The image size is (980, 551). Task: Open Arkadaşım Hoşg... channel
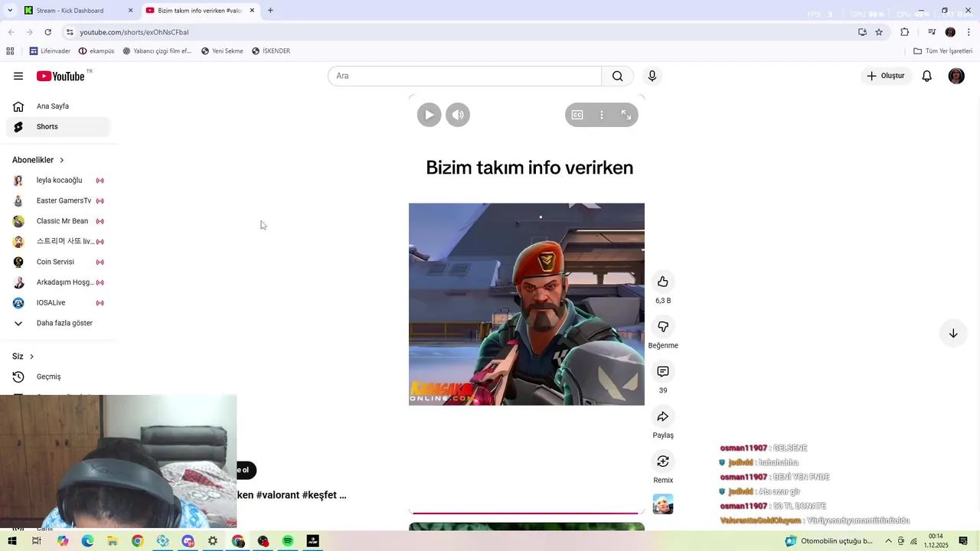coord(58,282)
